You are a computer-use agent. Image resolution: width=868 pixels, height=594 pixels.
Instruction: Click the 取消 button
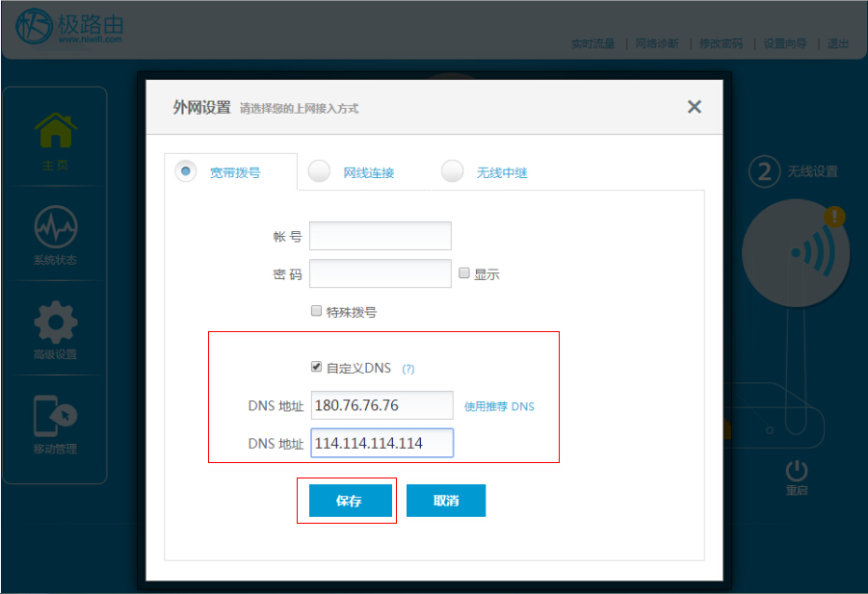[x=445, y=501]
